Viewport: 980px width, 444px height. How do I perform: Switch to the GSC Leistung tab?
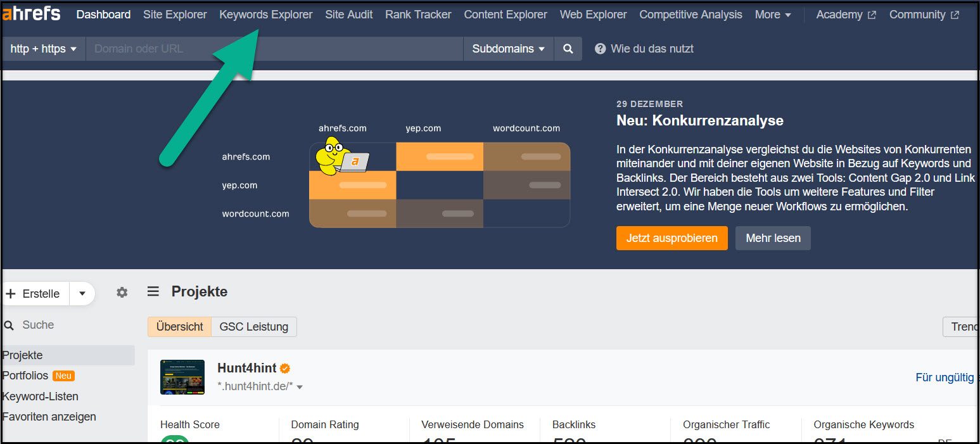[x=254, y=327]
